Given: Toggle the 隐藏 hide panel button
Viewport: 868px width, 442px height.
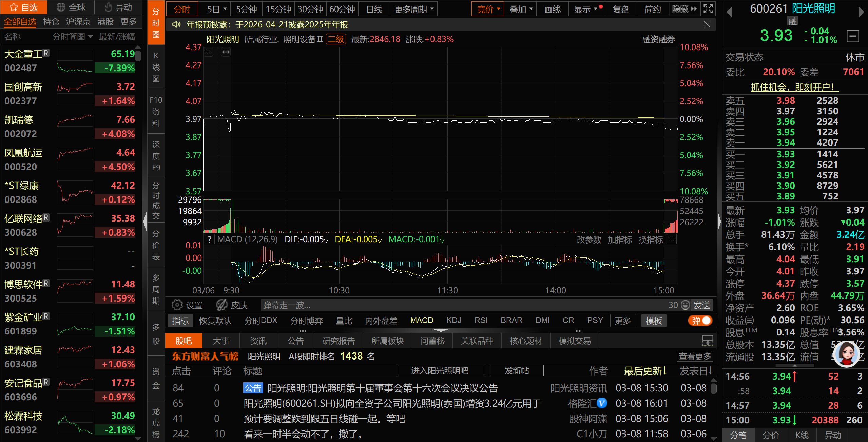Looking at the screenshot, I should click(684, 9).
